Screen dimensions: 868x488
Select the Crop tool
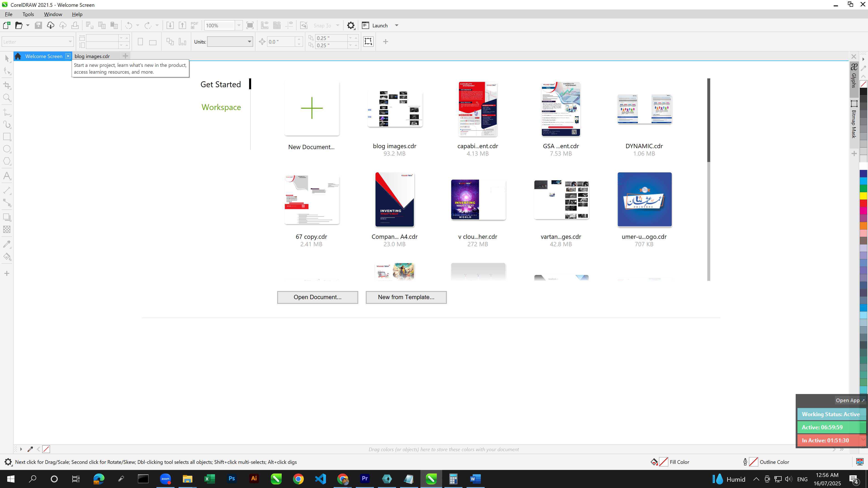point(7,85)
